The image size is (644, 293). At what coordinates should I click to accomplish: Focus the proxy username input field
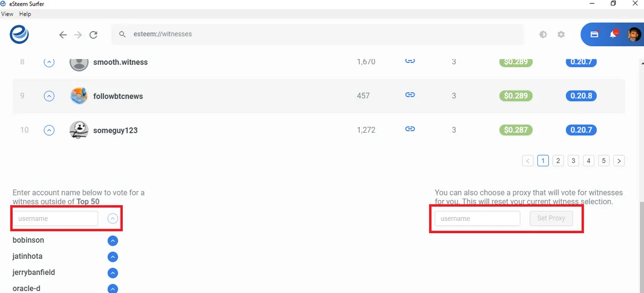pos(477,219)
